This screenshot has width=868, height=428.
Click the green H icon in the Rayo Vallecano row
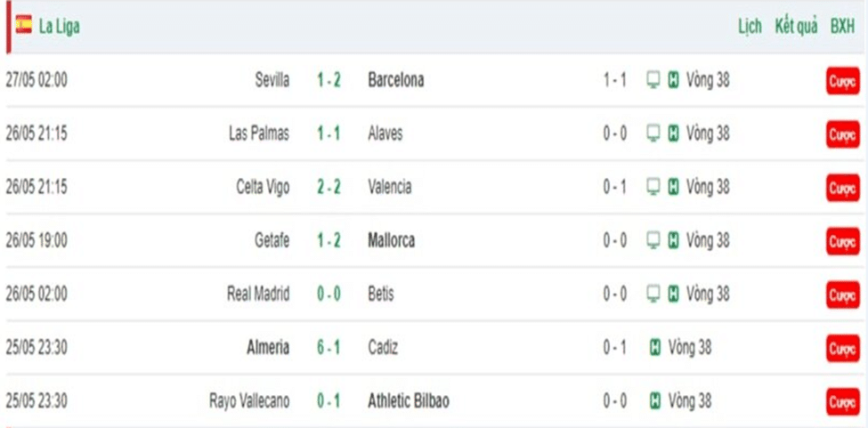[x=655, y=401]
